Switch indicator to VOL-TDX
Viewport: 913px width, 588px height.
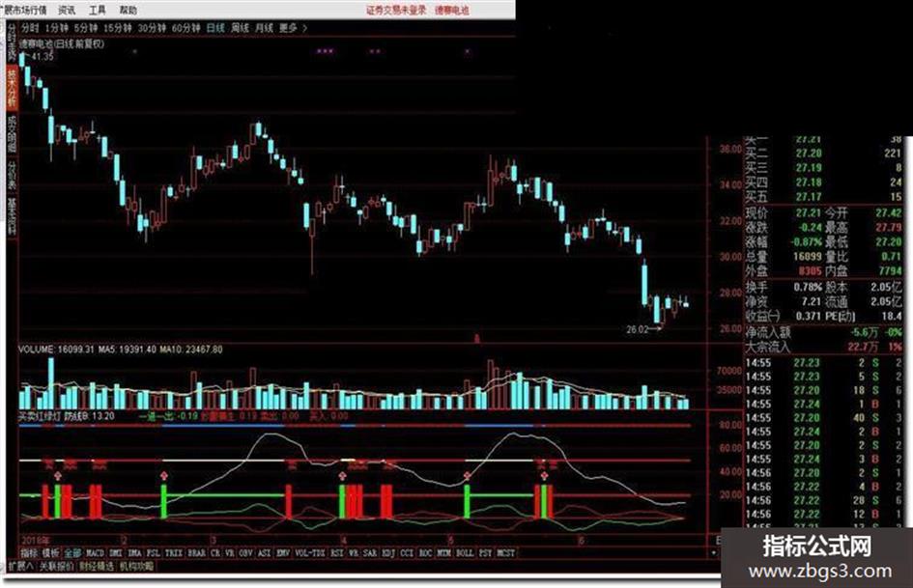click(x=310, y=553)
